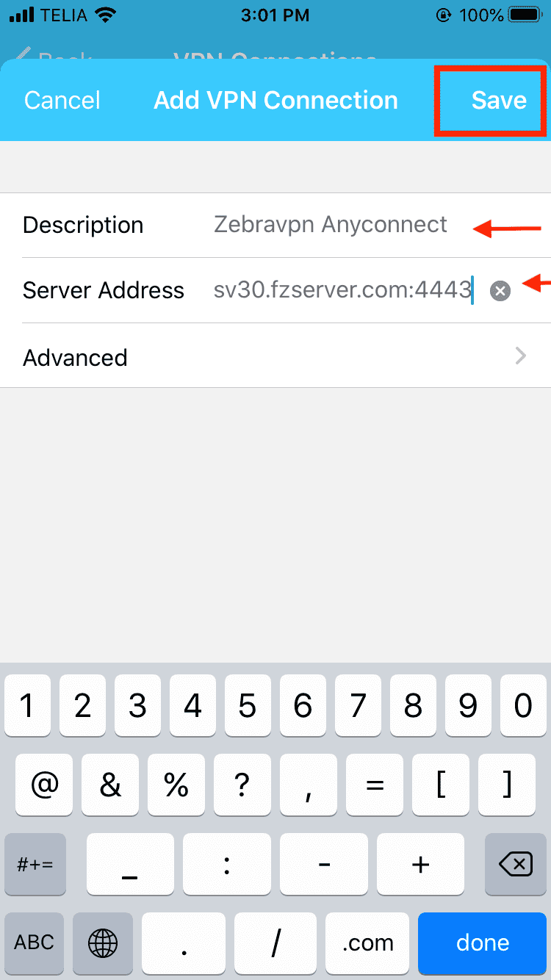
Task: Cancel adding the VPN connection
Action: pyautogui.click(x=62, y=101)
